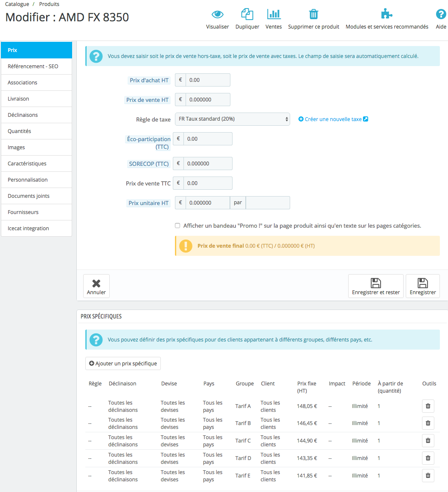This screenshot has width=448, height=492.
Task: Click the Prix unitaire HT label
Action: click(148, 203)
